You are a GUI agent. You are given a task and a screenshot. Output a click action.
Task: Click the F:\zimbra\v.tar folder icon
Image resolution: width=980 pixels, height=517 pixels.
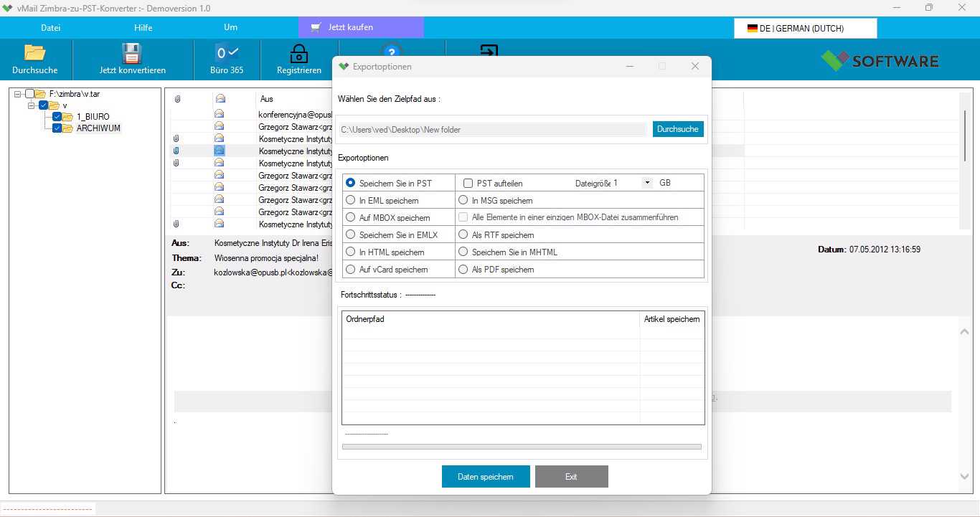pos(40,93)
